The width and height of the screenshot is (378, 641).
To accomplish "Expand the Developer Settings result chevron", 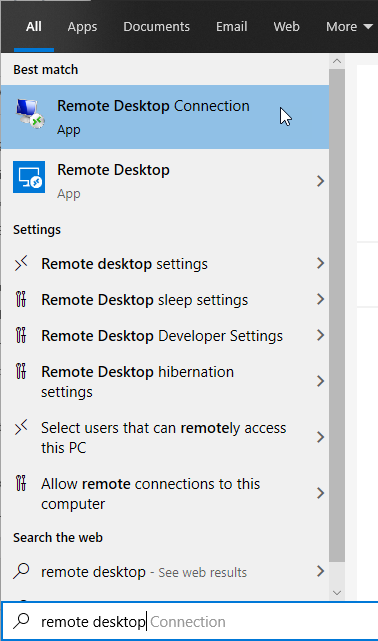I will click(320, 335).
